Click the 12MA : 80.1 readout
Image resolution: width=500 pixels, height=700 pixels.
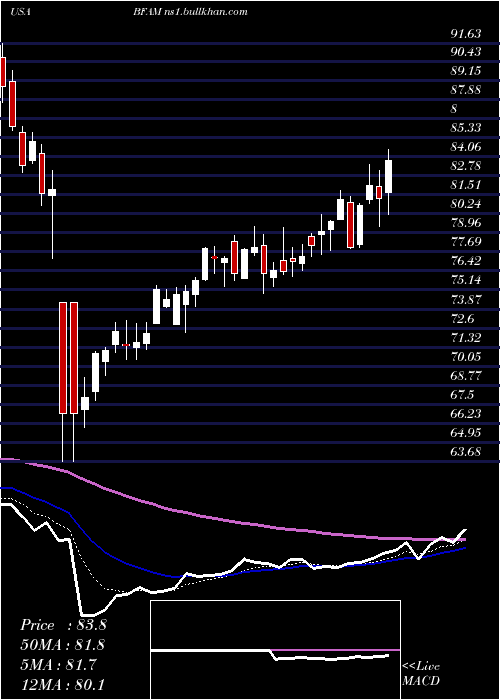point(62,684)
